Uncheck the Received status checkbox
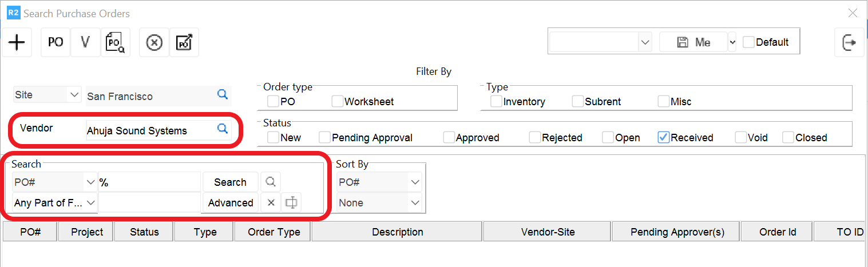This screenshot has width=868, height=267. pyautogui.click(x=664, y=137)
